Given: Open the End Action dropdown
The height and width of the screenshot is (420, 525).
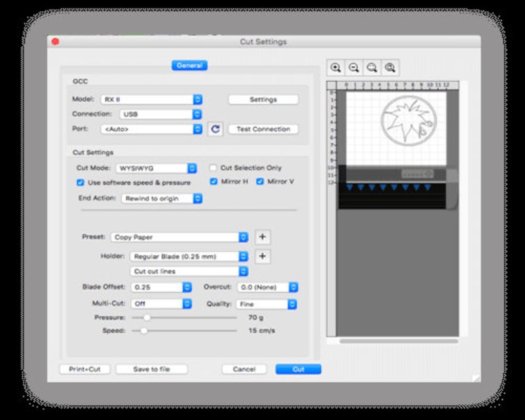Looking at the screenshot, I should pos(162,198).
